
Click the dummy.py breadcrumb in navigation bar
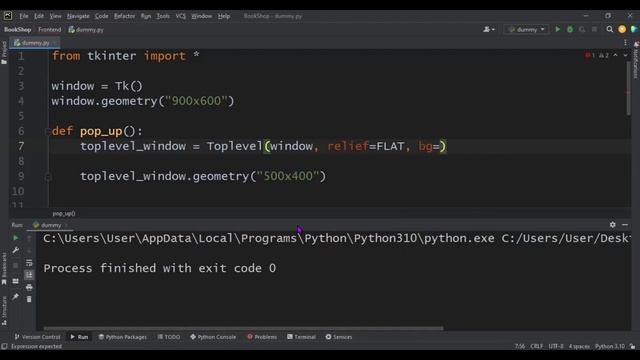tap(86, 29)
